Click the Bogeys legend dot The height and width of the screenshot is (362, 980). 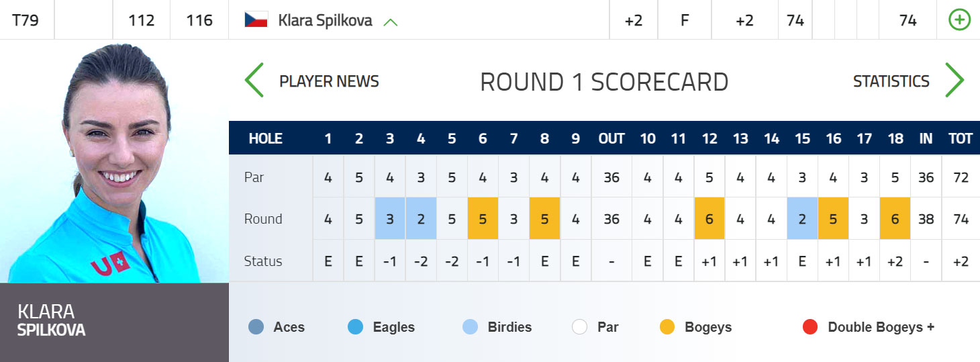pos(667,327)
